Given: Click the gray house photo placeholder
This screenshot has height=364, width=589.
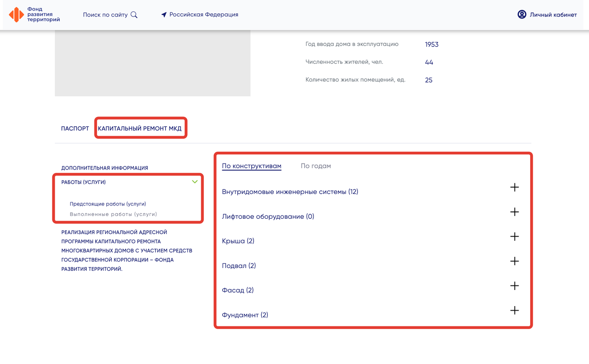Looking at the screenshot, I should (152, 63).
